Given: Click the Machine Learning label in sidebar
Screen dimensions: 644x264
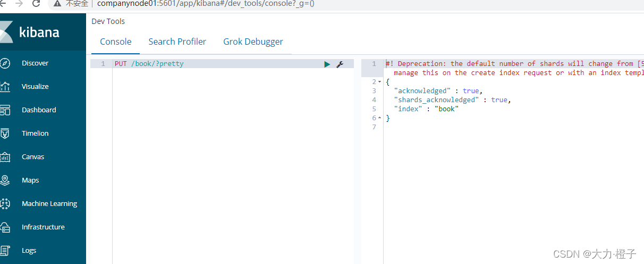Looking at the screenshot, I should tap(49, 204).
